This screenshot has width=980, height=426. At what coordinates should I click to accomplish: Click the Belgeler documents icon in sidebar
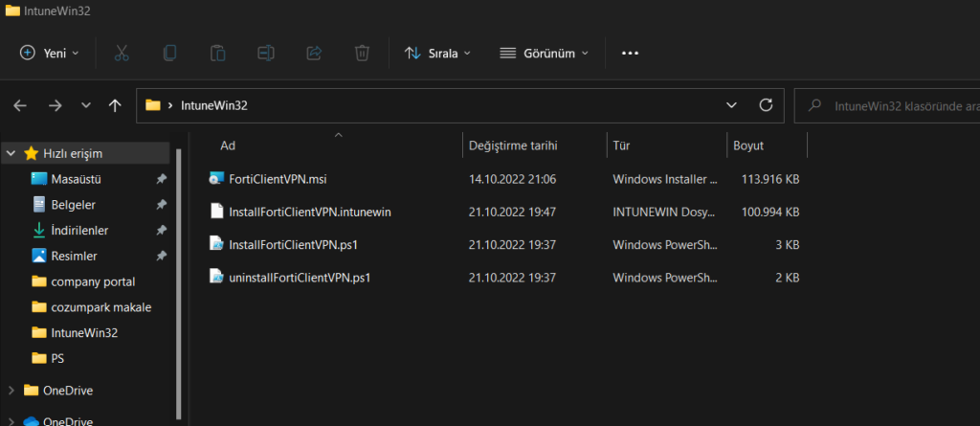tap(38, 205)
